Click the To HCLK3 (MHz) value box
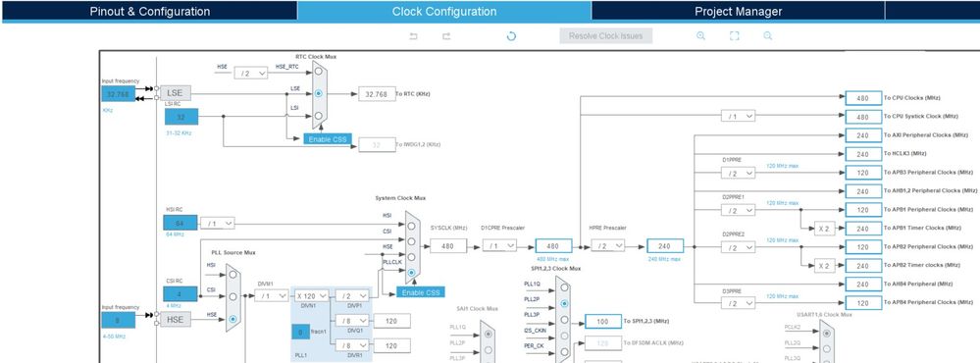Screen dimensions: 980x363 tap(863, 154)
